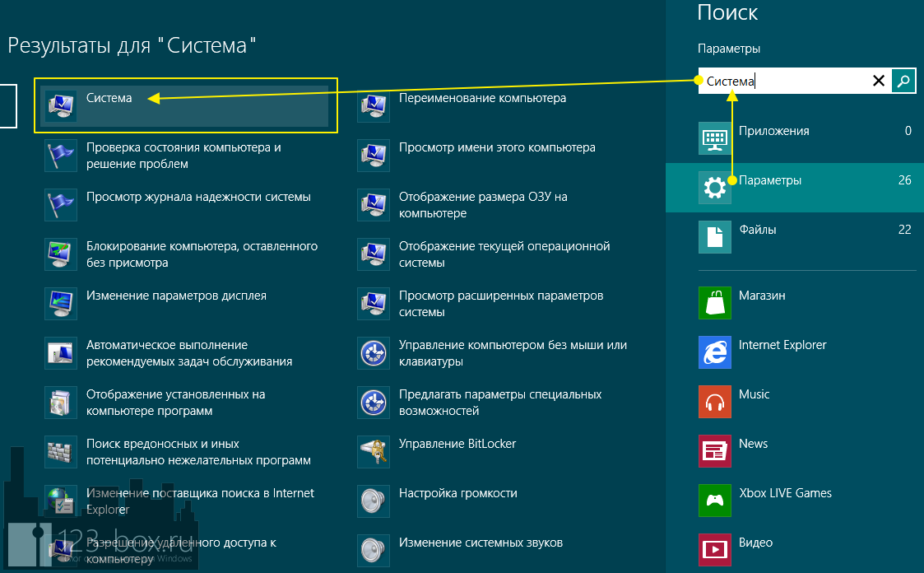This screenshot has height=573, width=924.
Task: Click the flag icon for Проверка состояния компьютера
Action: (61, 156)
